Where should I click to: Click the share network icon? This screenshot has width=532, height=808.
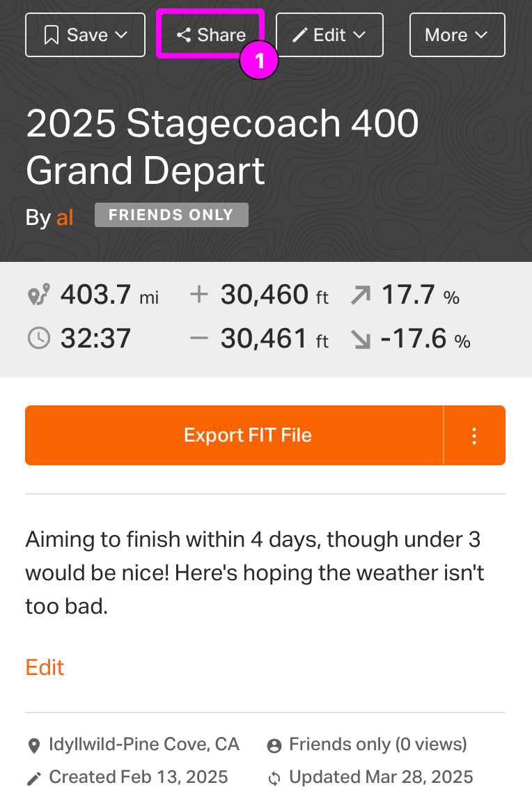click(184, 35)
